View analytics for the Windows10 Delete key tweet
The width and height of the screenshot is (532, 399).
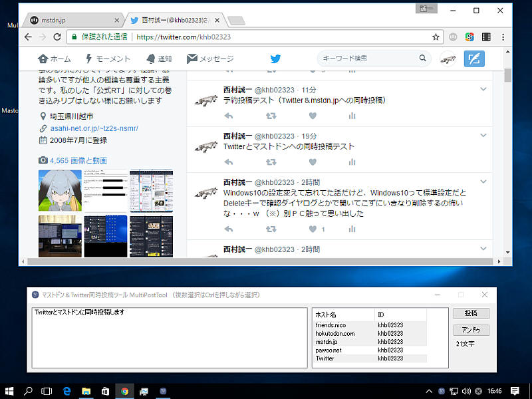pyautogui.click(x=352, y=229)
